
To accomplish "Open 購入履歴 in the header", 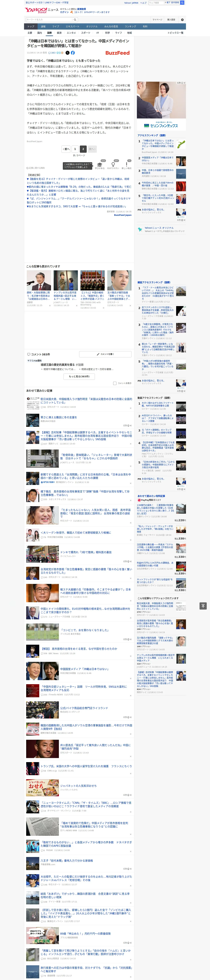I will click(x=171, y=20).
